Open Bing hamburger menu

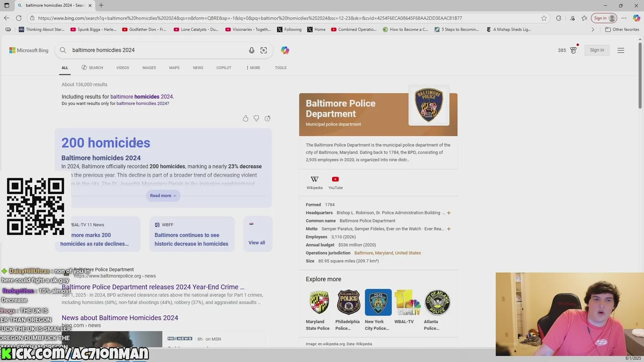click(x=621, y=50)
